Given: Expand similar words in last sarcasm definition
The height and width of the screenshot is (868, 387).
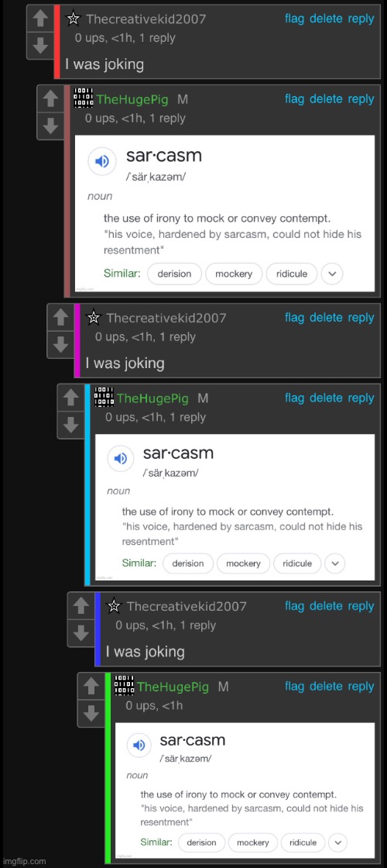Looking at the screenshot, I should pos(337,842).
